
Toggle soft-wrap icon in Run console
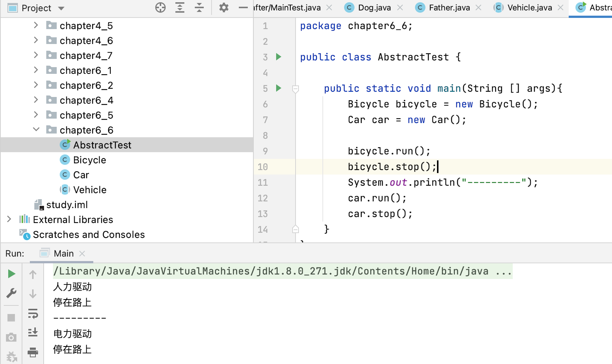(33, 313)
